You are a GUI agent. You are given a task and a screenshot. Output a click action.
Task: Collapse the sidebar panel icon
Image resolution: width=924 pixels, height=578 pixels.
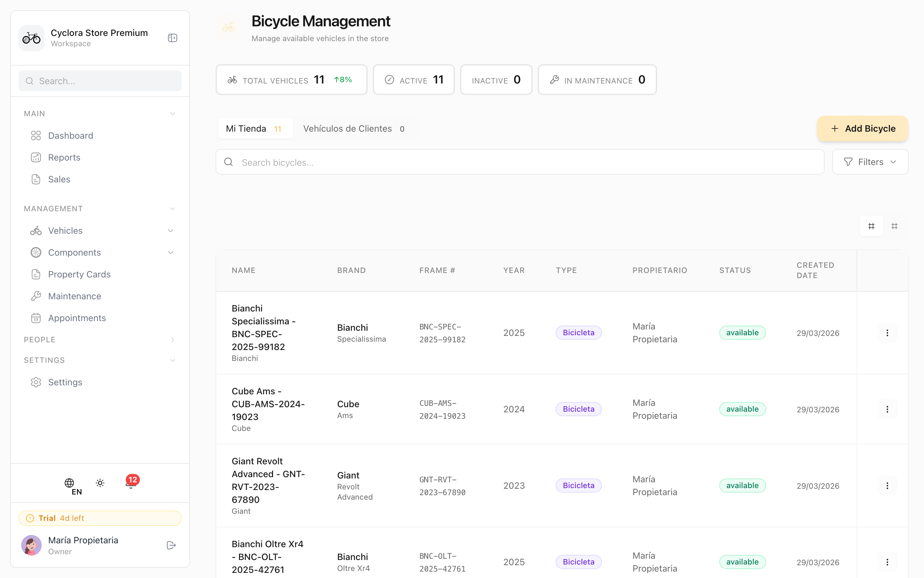[x=173, y=38]
